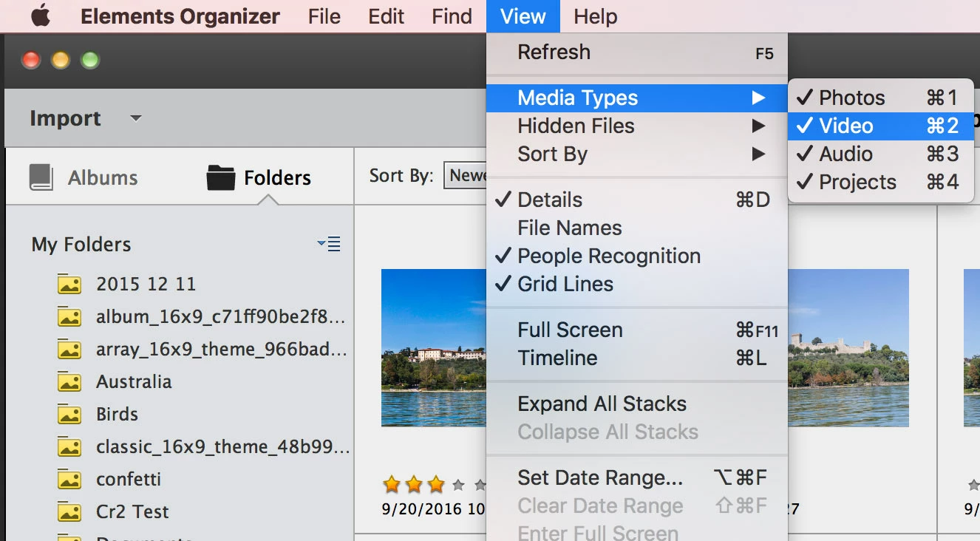The image size is (980, 541).
Task: Enable File Names display
Action: (x=637, y=228)
